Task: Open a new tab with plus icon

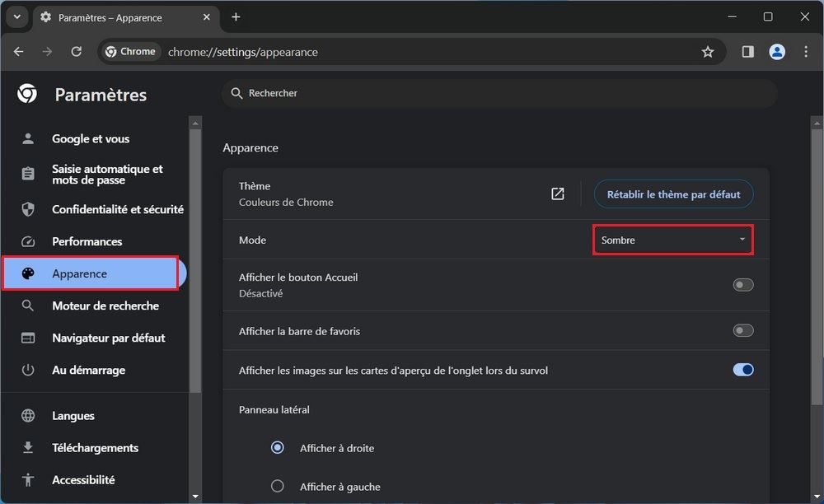Action: tap(236, 17)
